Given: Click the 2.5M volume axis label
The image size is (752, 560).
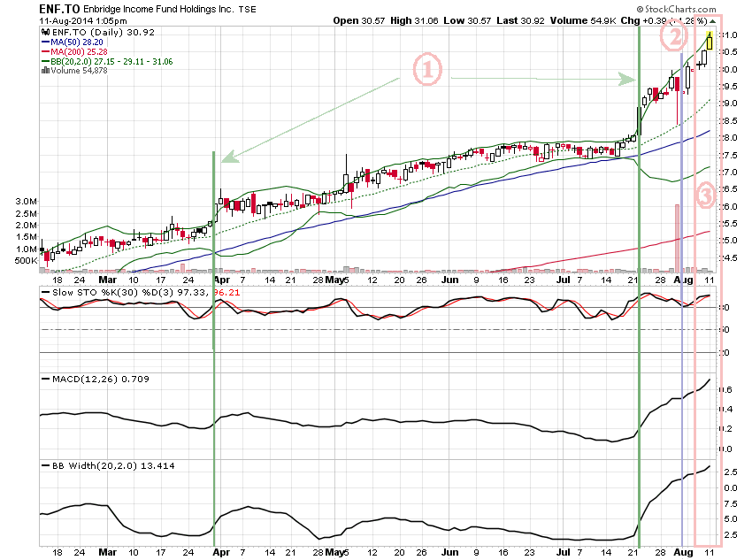Looking at the screenshot, I should (x=26, y=213).
